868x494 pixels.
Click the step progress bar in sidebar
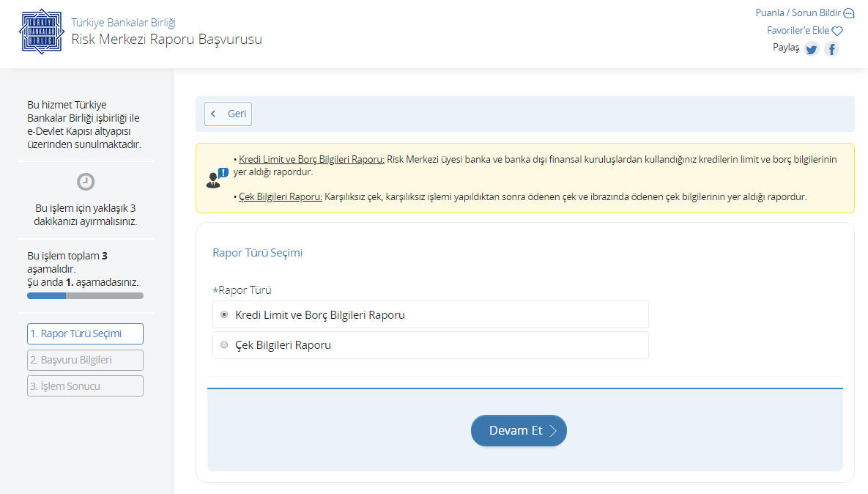[x=85, y=295]
